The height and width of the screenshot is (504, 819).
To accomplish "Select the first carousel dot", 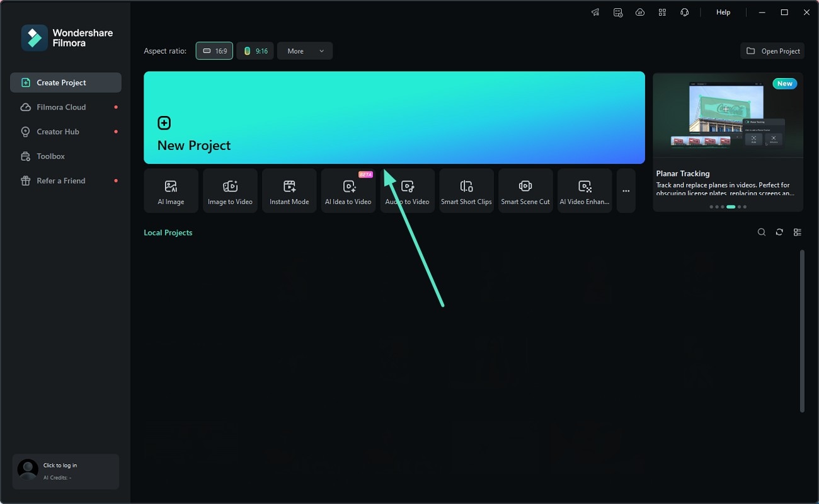I will [711, 207].
